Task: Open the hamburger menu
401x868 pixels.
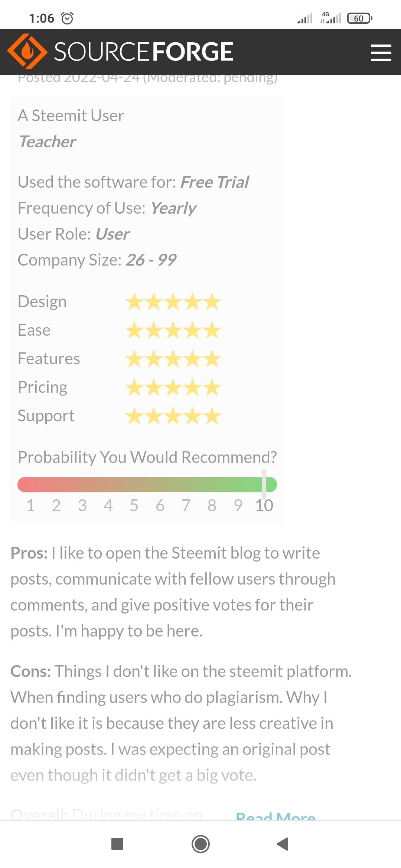Action: [381, 53]
